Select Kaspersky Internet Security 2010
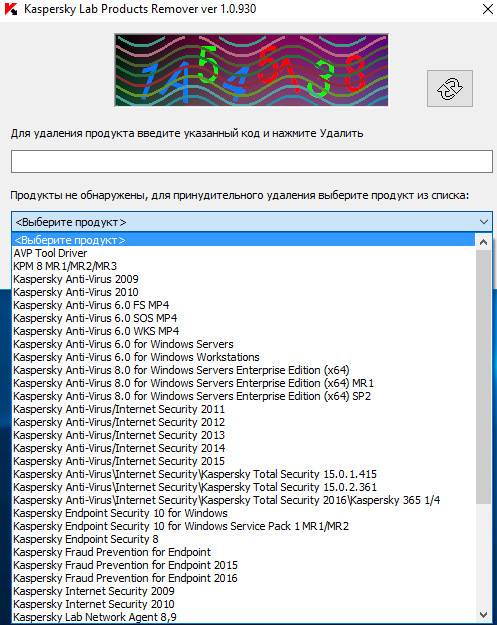Image resolution: width=497 pixels, height=625 pixels. coord(244,604)
